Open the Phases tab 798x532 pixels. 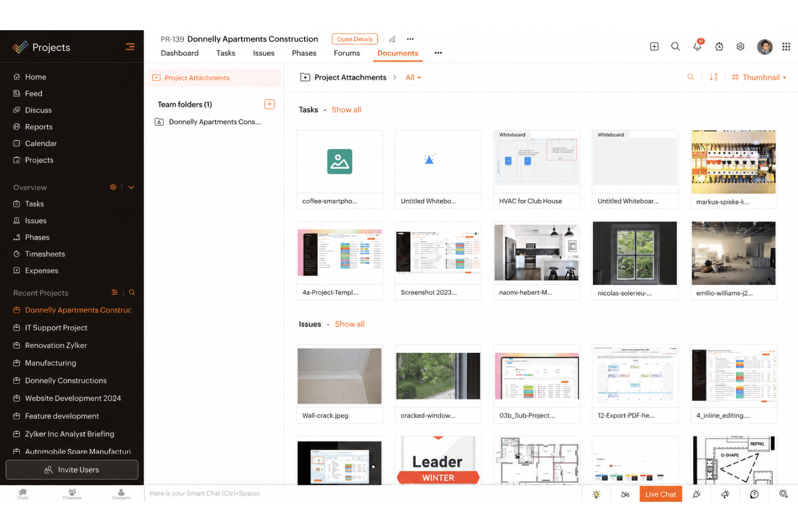304,53
